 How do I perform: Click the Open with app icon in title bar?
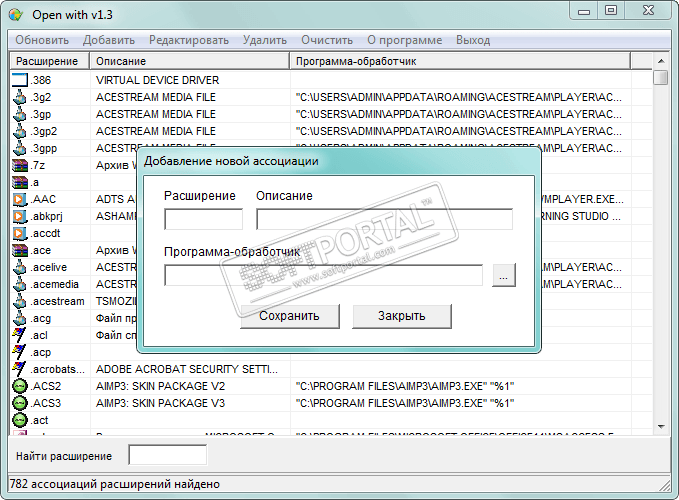16,14
